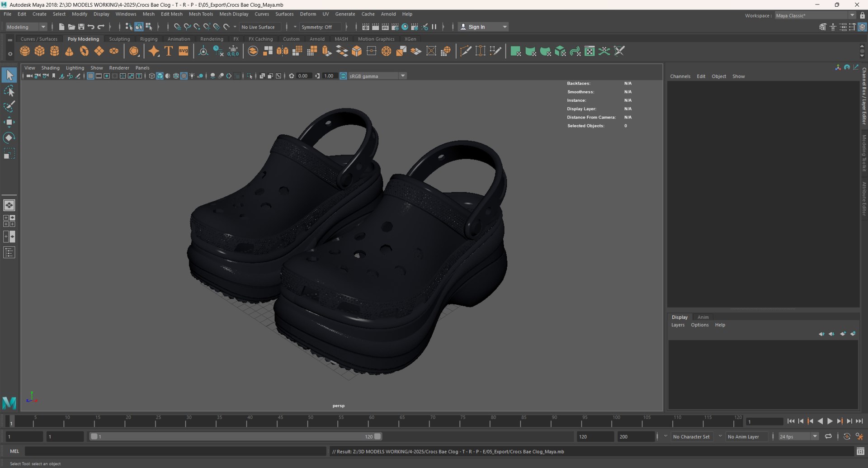Open the Channels menu in Channel Box
868x468 pixels.
pyautogui.click(x=680, y=76)
